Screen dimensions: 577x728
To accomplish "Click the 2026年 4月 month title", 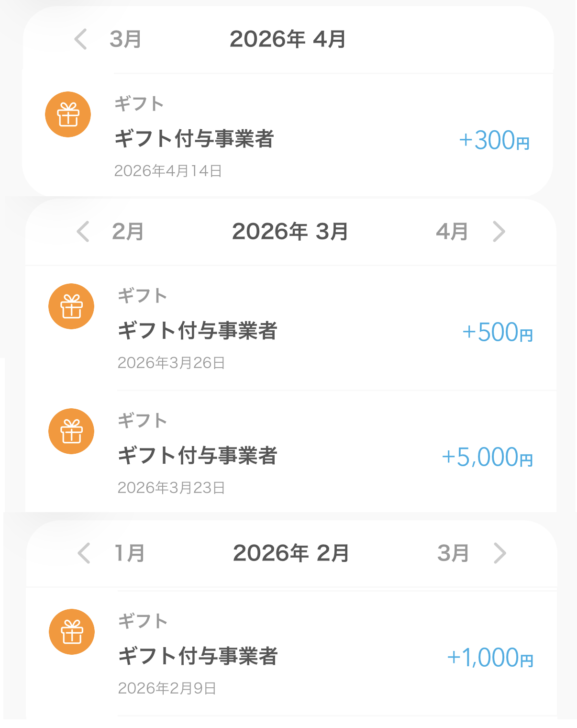I will (288, 39).
